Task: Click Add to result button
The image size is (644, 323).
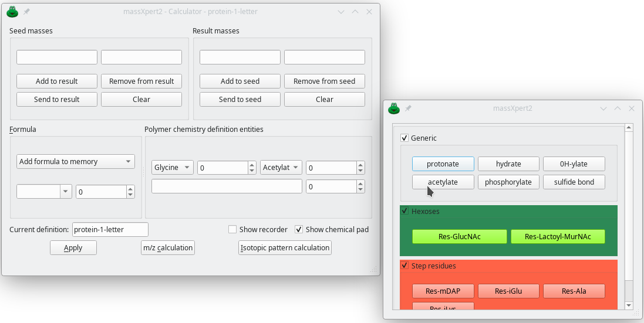Action: 57,81
